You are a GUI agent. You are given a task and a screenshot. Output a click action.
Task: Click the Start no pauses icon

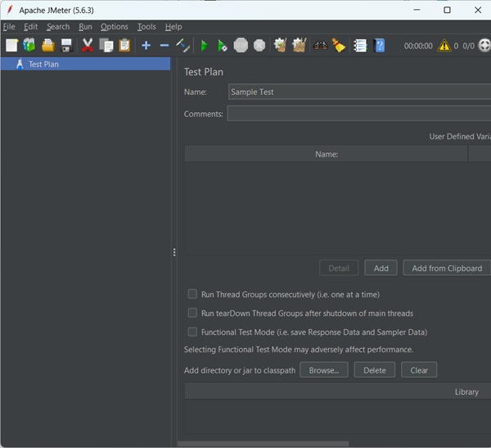coord(222,46)
